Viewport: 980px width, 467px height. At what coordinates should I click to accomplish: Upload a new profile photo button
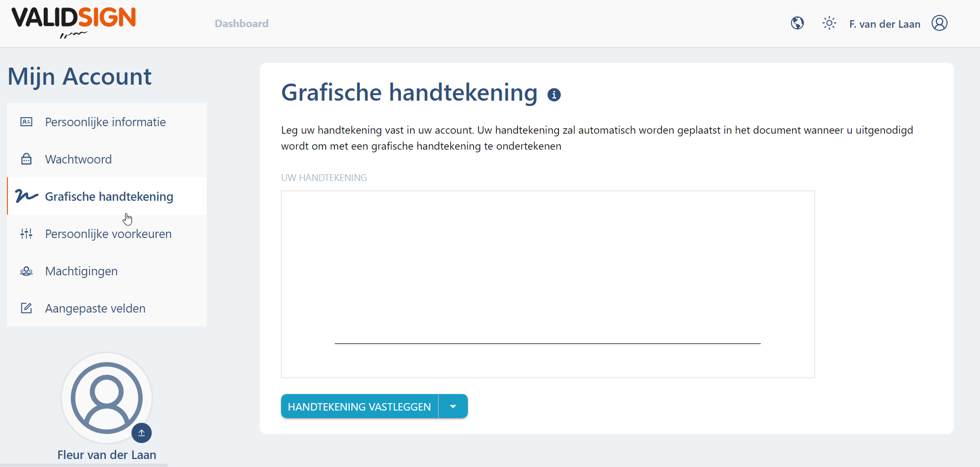[142, 433]
